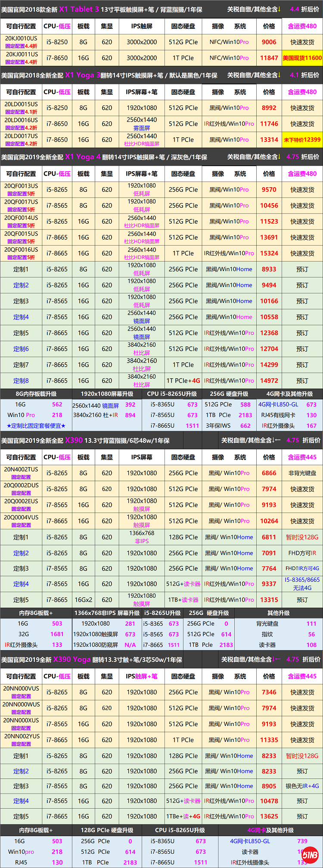
Task: Click the 指纹 upgrade entry
Action: click(267, 634)
